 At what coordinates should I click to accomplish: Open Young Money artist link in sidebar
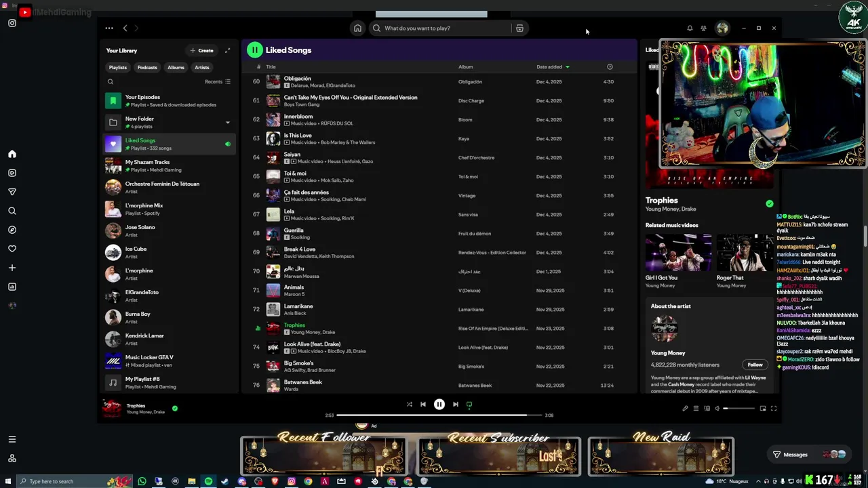point(668,353)
